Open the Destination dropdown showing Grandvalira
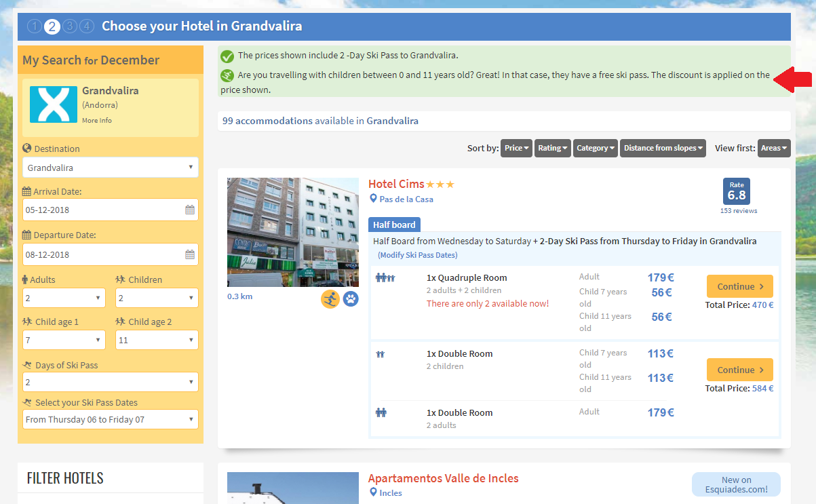Screen dimensions: 816x504 coord(111,168)
